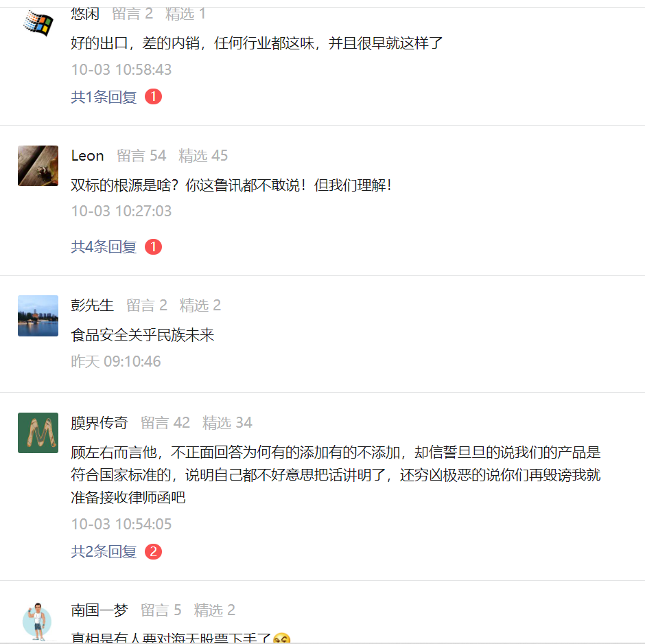Click the Windows flag avatar of 悠闲
This screenshot has height=644, width=645.
tap(38, 22)
